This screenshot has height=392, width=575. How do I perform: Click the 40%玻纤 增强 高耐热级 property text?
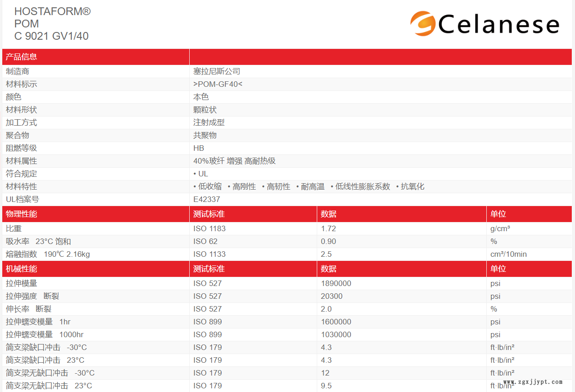click(234, 161)
